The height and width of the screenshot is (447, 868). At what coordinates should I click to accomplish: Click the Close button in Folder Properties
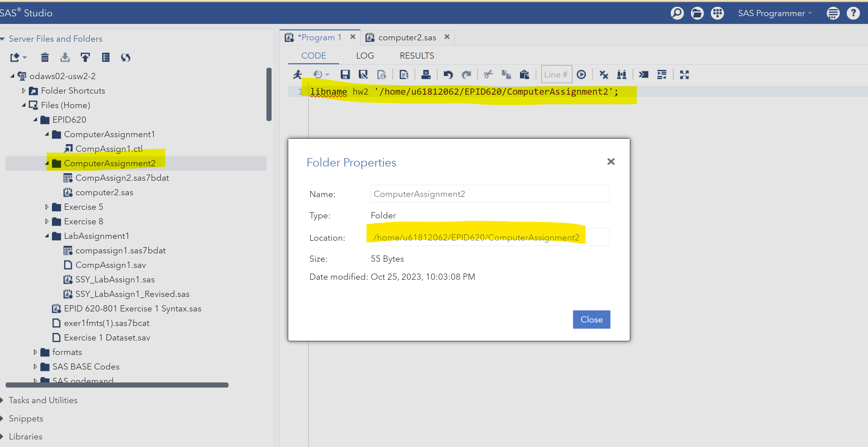pyautogui.click(x=591, y=319)
